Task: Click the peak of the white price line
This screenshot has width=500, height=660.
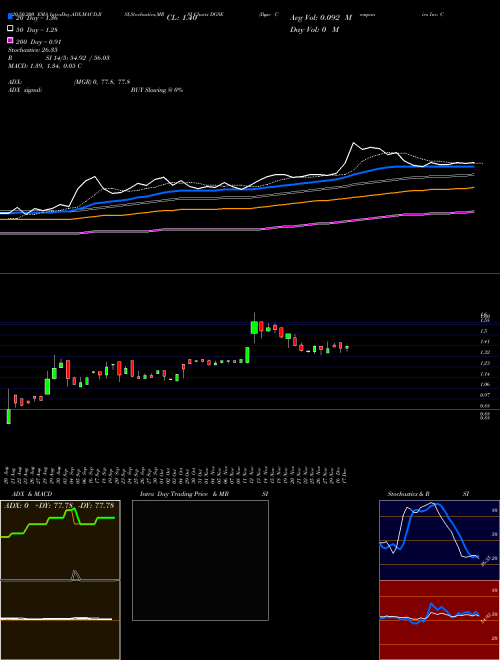Action: click(x=354, y=143)
